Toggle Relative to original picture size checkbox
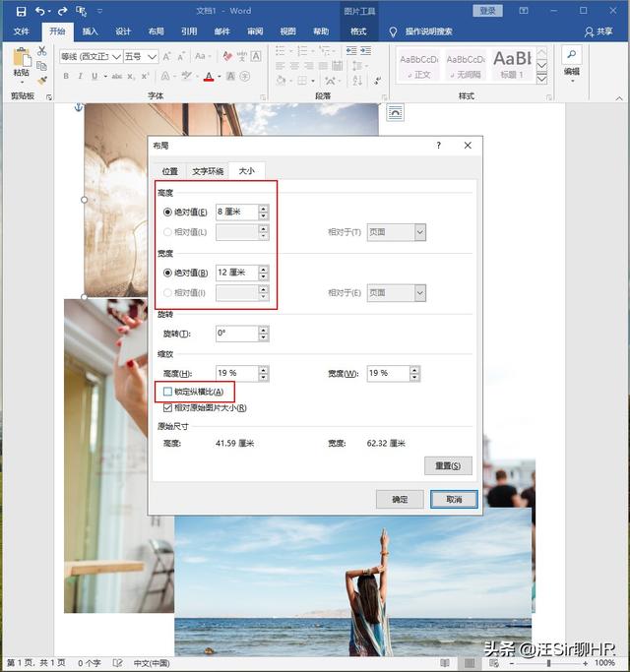 (x=167, y=408)
